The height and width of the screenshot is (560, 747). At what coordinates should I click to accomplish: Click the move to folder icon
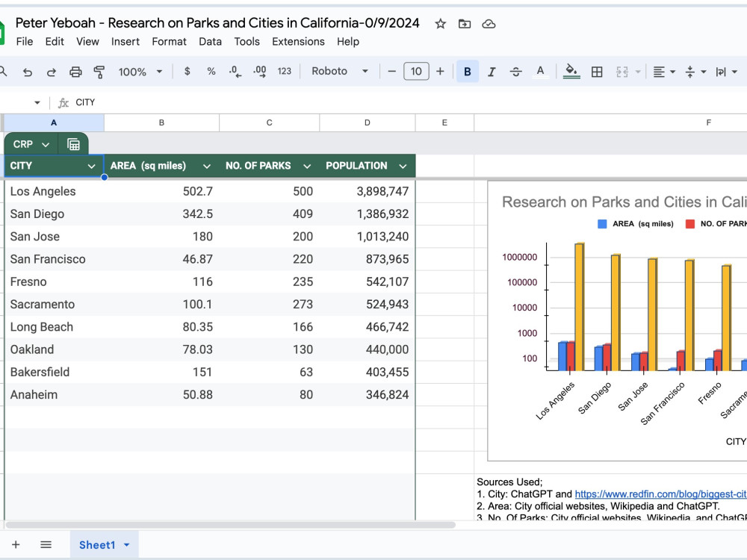point(465,24)
